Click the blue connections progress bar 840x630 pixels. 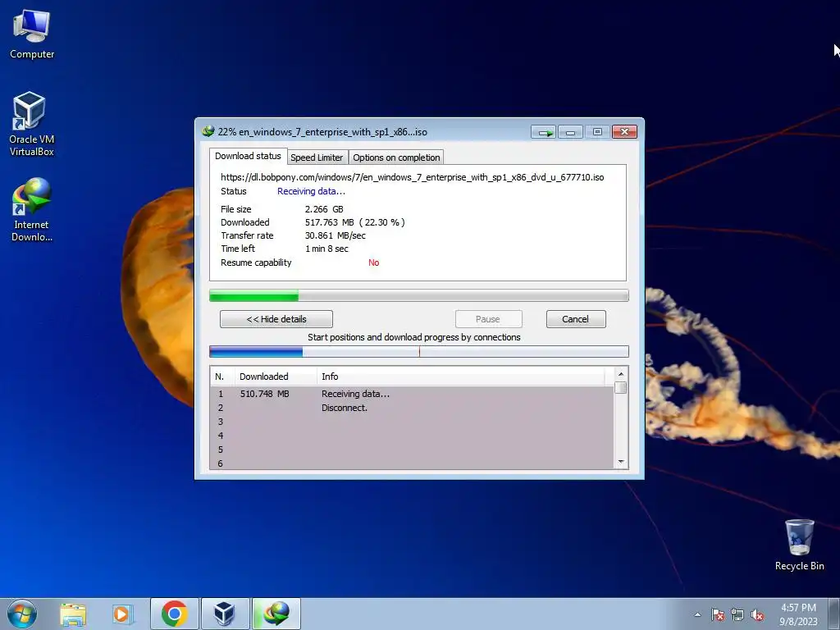click(419, 351)
